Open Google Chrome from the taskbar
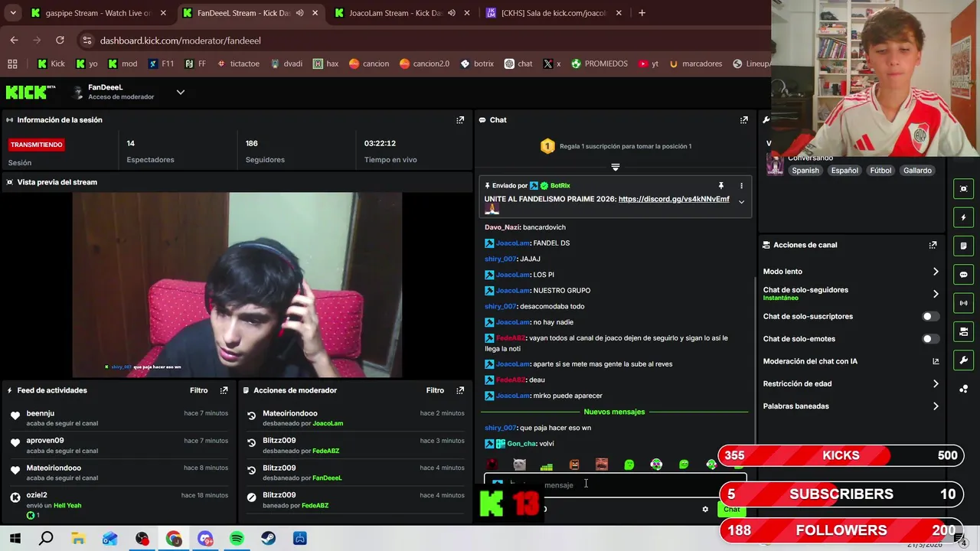This screenshot has height=551, width=980. pos(174,539)
